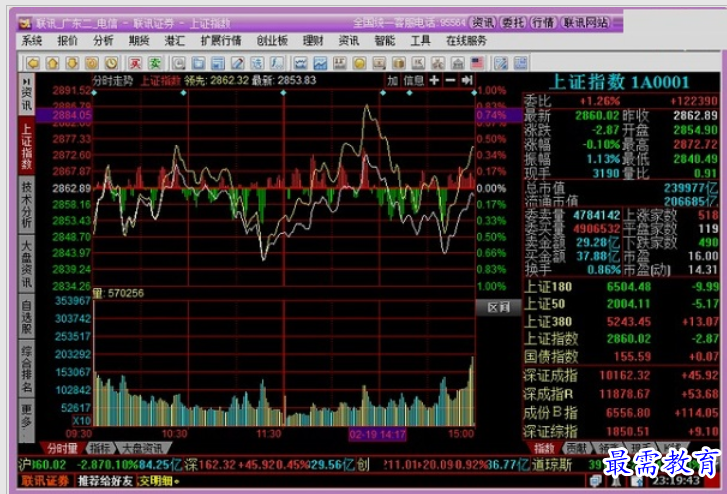
Task: Click the chat bubbles icon in status bar
Action: click(x=595, y=481)
